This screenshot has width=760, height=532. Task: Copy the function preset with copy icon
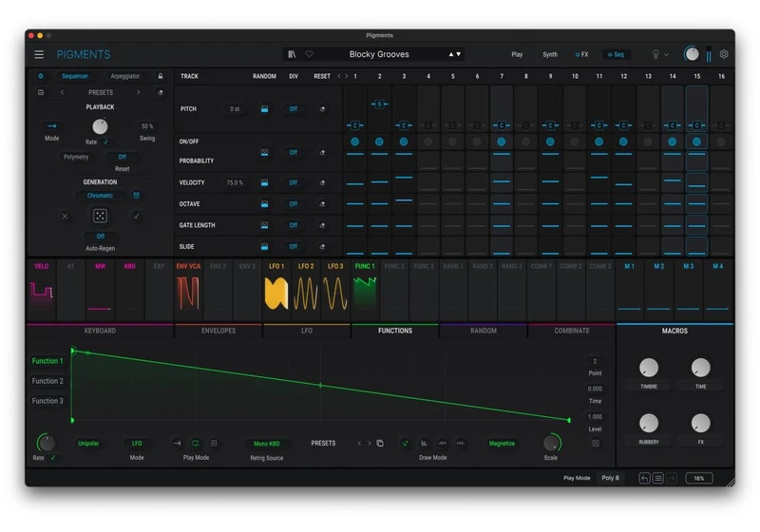(x=380, y=443)
